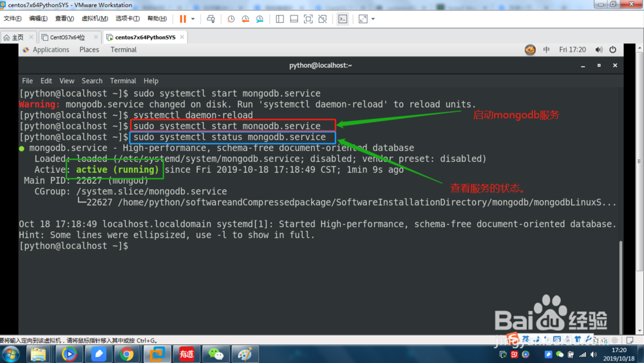Open the 帮助(H) menu
This screenshot has width=644, height=363.
[157, 19]
